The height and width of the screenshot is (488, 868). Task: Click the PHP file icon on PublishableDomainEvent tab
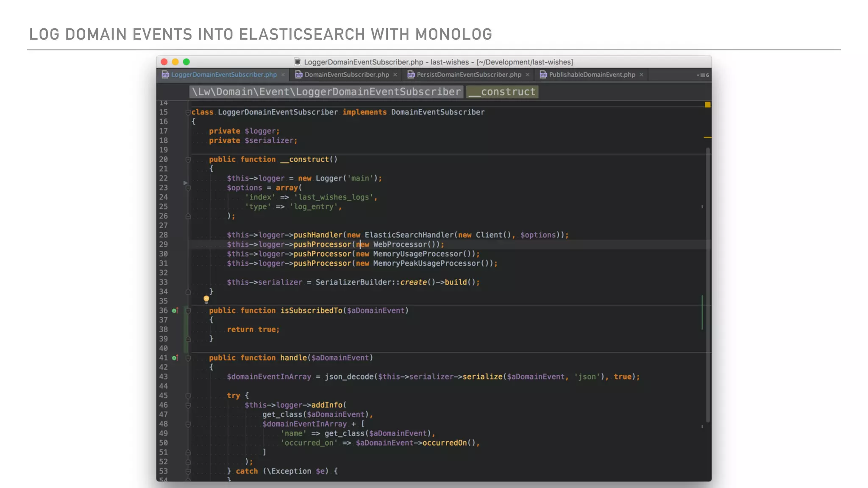pos(543,75)
